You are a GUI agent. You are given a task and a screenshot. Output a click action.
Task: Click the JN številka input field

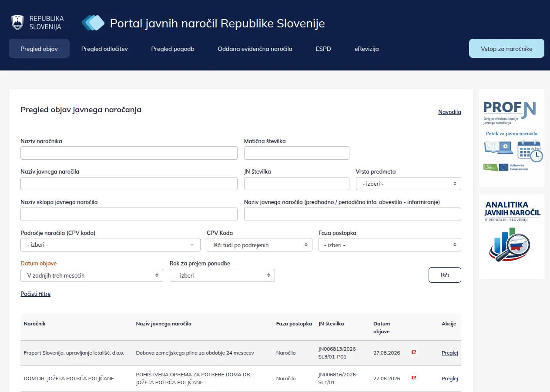click(297, 184)
